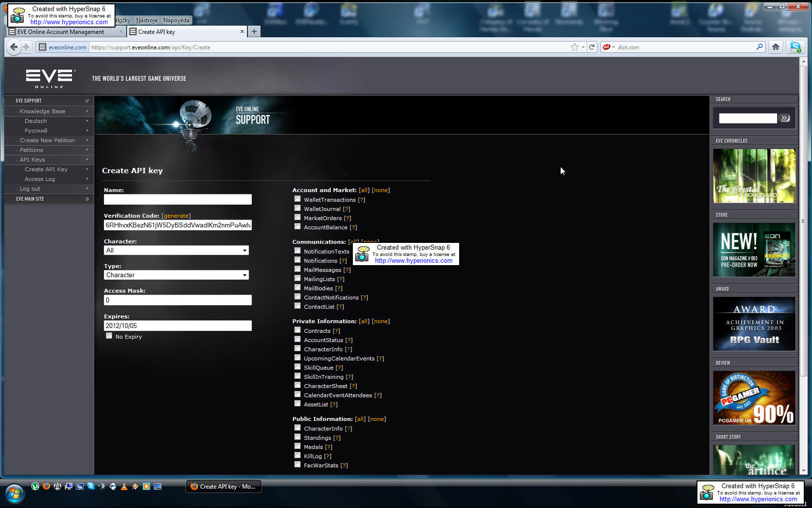The image size is (812, 508).
Task: Focus the API key Name field
Action: click(178, 199)
